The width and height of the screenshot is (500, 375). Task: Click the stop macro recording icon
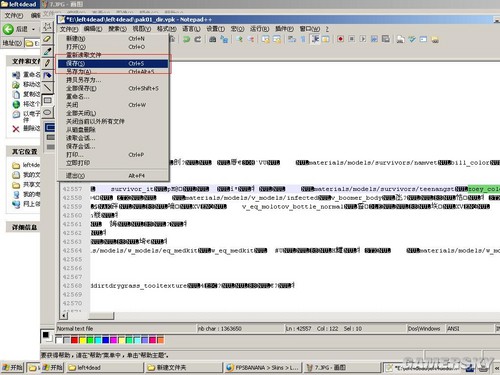pyautogui.click(x=351, y=39)
